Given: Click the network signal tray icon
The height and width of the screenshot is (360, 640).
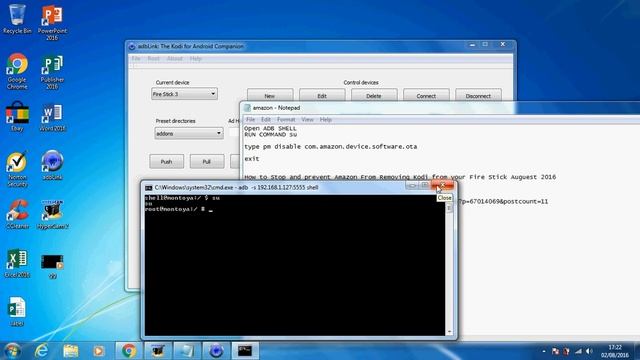Looking at the screenshot, I should point(578,351).
